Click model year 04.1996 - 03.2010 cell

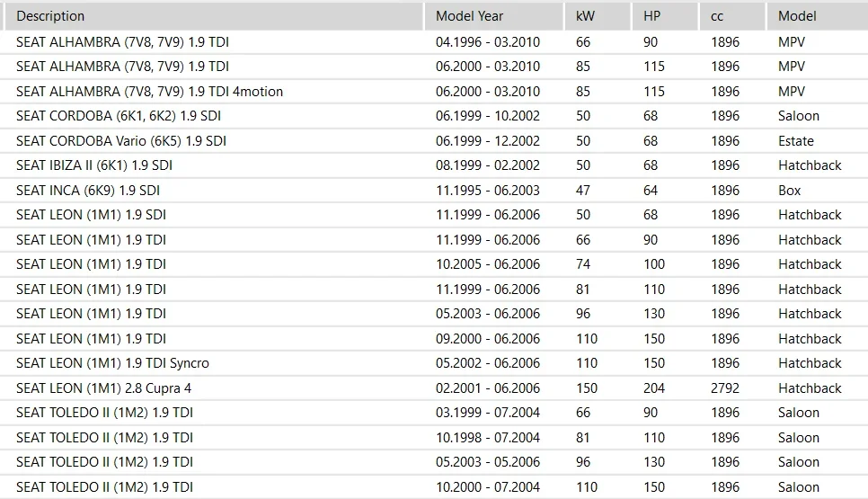(x=488, y=42)
